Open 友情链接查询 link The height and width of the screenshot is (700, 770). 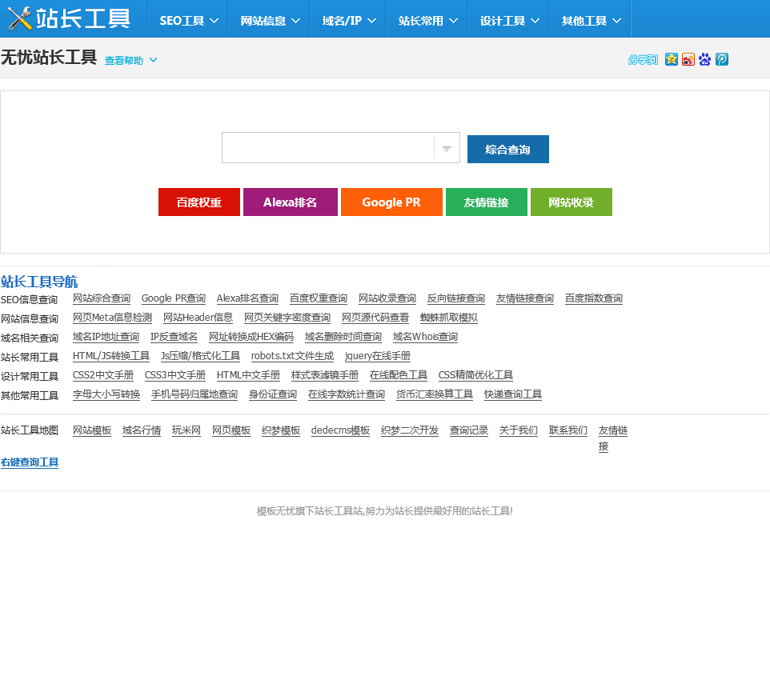pyautogui.click(x=524, y=298)
